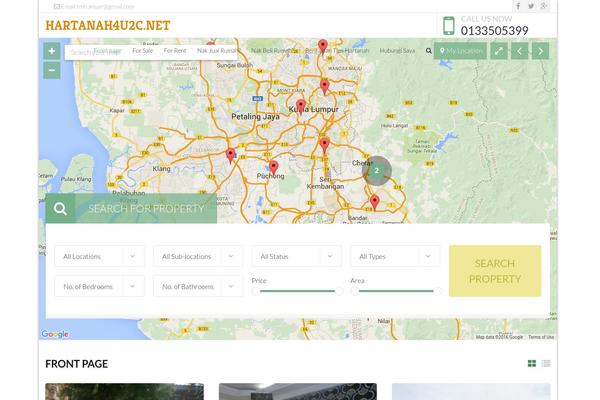This screenshot has height=400, width=600.
Task: Zoom in the map with plus button
Action: [x=52, y=51]
